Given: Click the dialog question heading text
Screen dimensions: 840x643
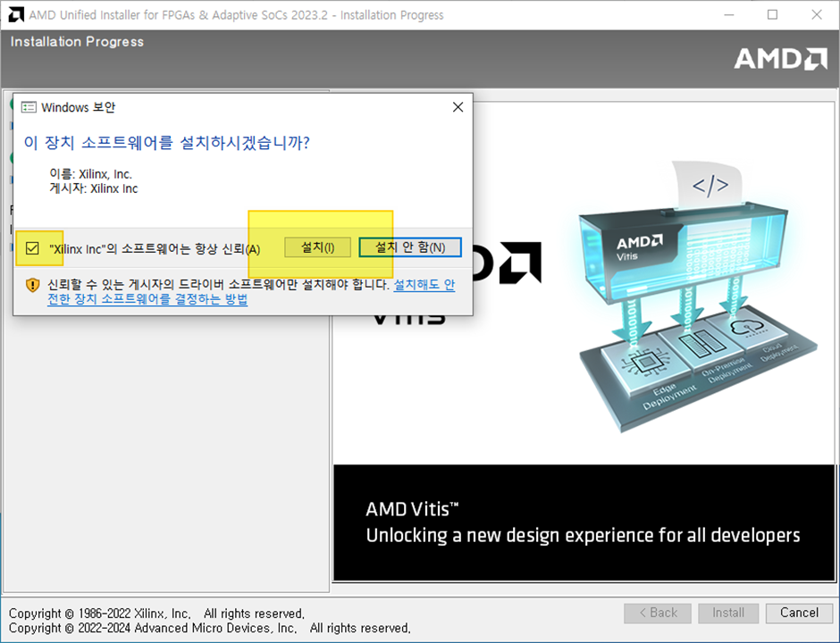Looking at the screenshot, I should 166,143.
